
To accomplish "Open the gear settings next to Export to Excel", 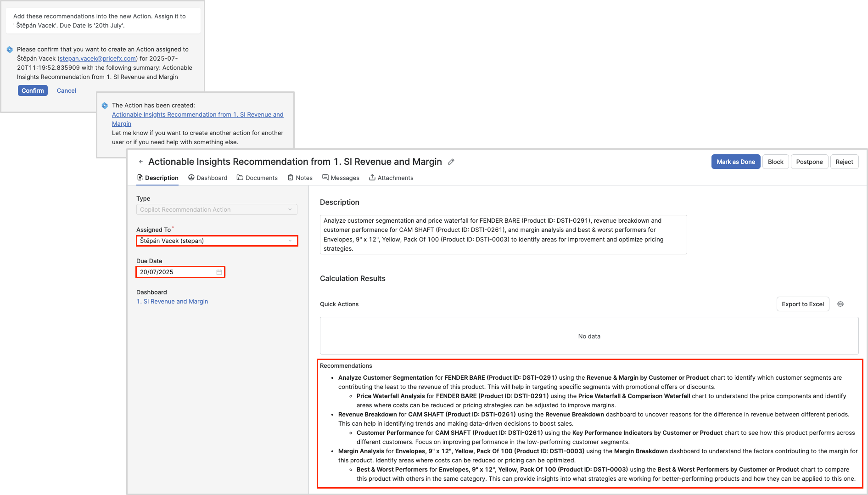I will (x=840, y=304).
